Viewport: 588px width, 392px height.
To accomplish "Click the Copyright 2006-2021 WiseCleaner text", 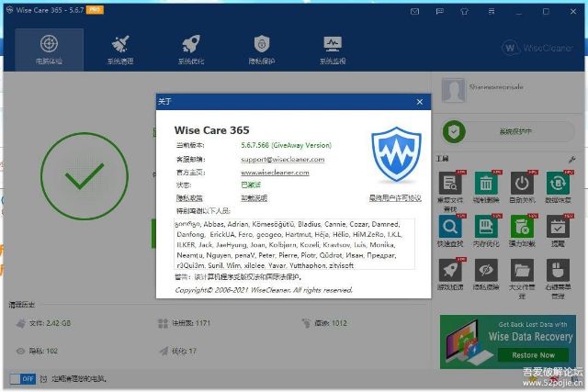I will click(x=264, y=290).
